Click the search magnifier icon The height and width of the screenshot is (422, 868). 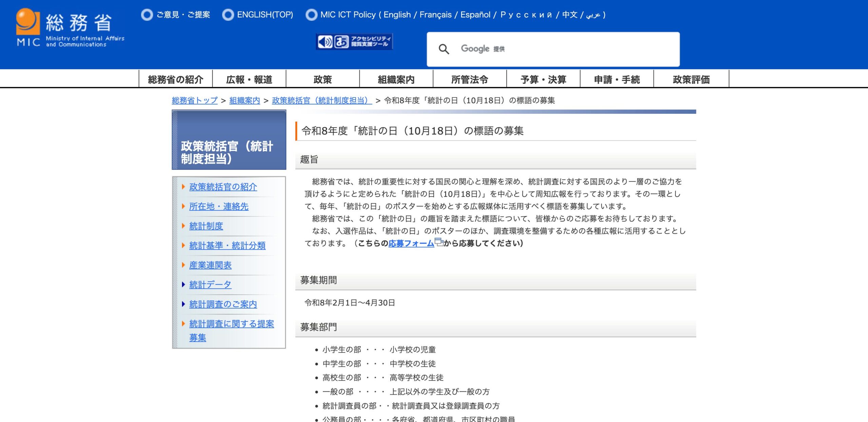443,49
